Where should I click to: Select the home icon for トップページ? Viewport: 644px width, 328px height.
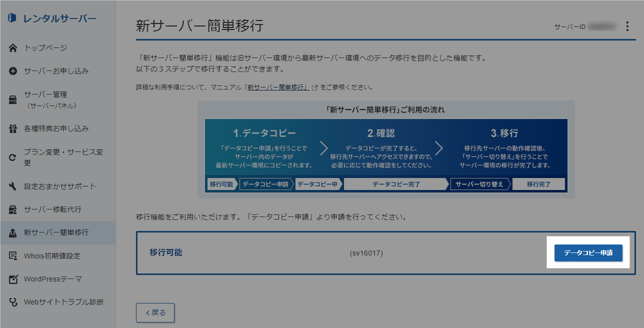click(11, 48)
